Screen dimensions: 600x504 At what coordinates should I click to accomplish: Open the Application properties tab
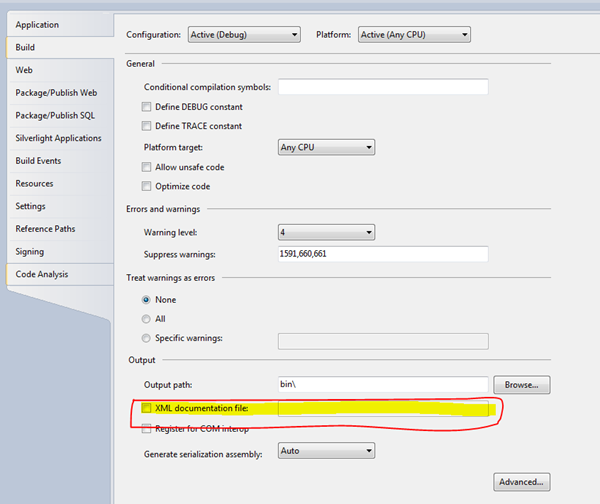(60, 25)
